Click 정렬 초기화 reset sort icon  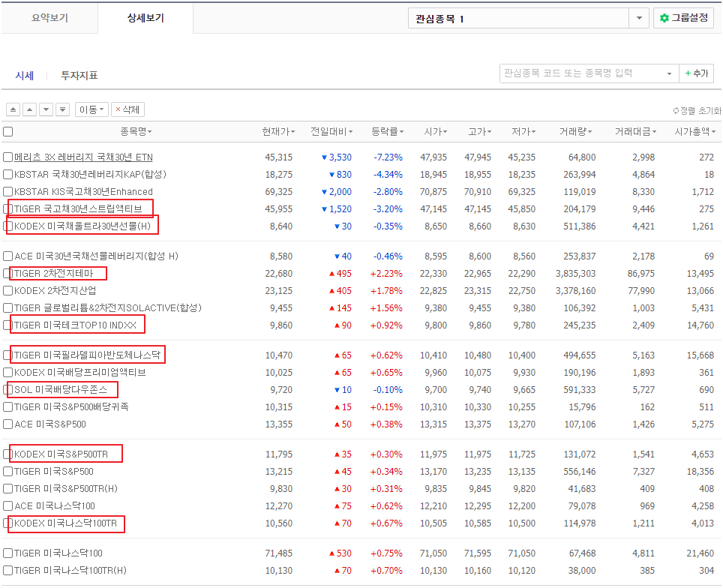(x=676, y=111)
